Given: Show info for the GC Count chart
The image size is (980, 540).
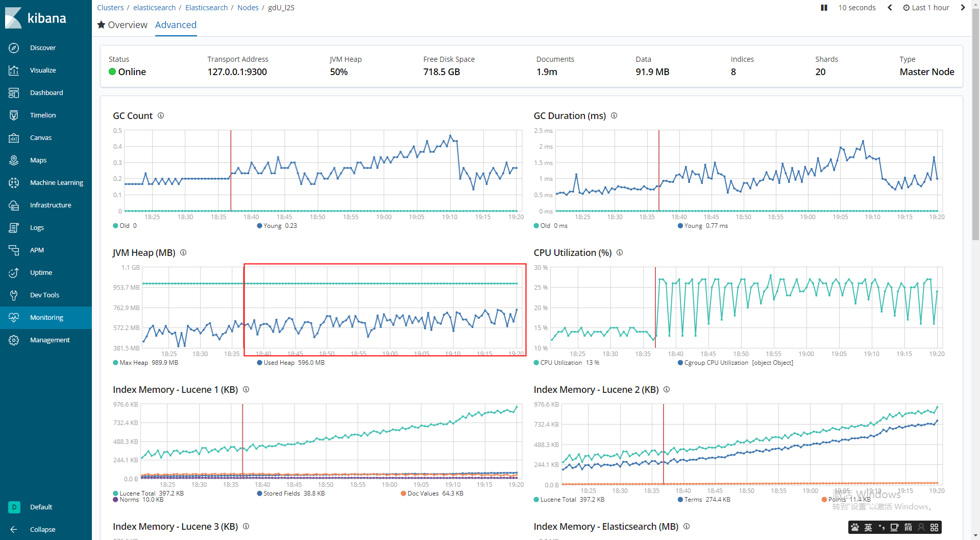Looking at the screenshot, I should (x=161, y=115).
